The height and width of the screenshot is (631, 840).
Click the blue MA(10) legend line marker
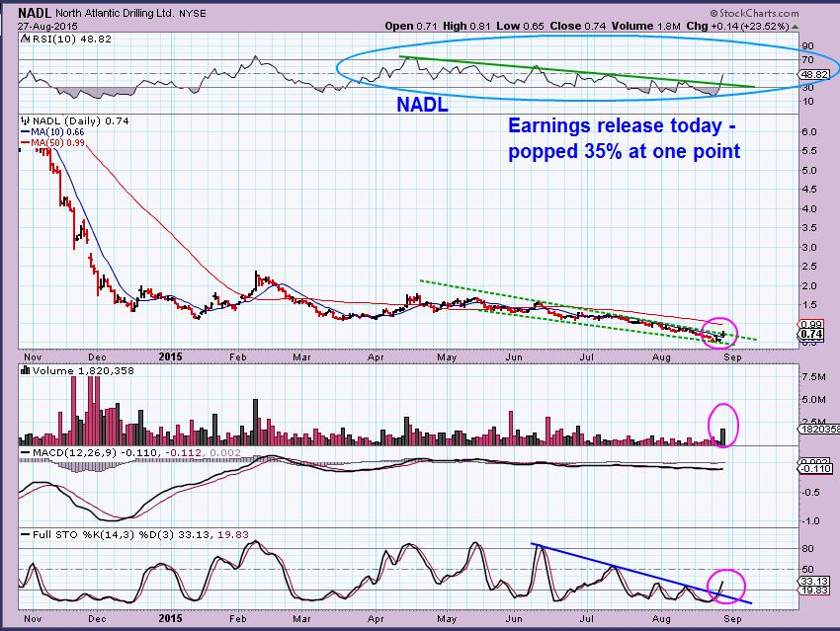click(25, 132)
